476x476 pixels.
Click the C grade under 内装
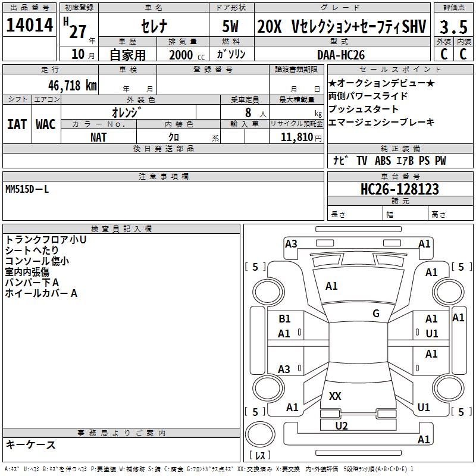pos(463,54)
